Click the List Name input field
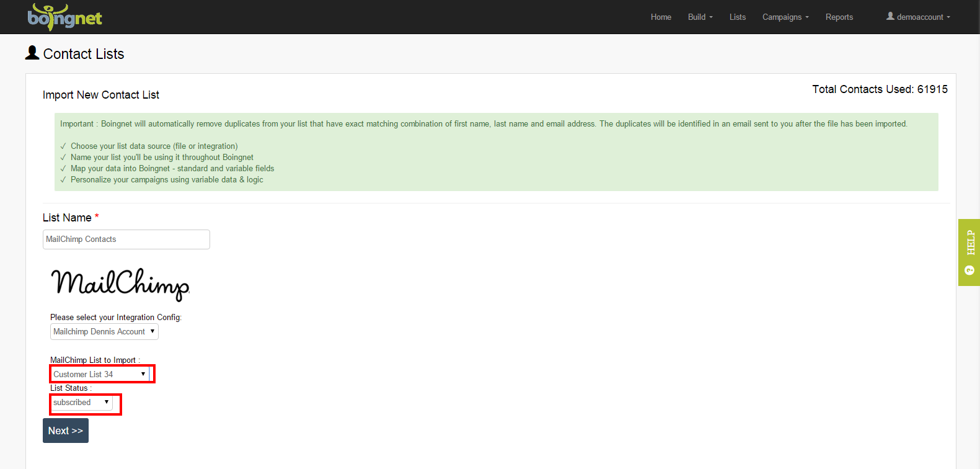The image size is (980, 469). (x=126, y=239)
